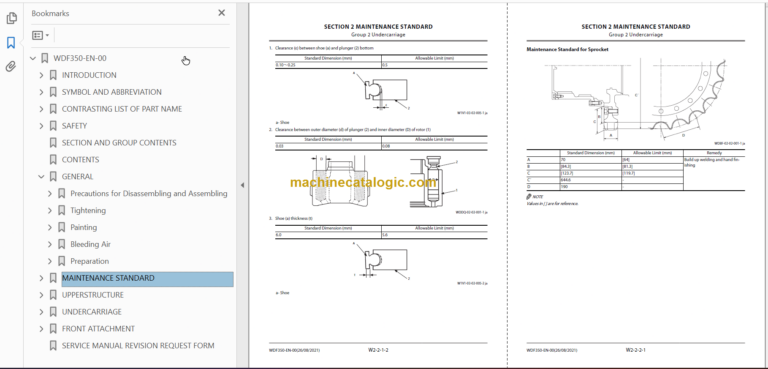Close the Bookmarks panel
The image size is (768, 369).
(221, 13)
